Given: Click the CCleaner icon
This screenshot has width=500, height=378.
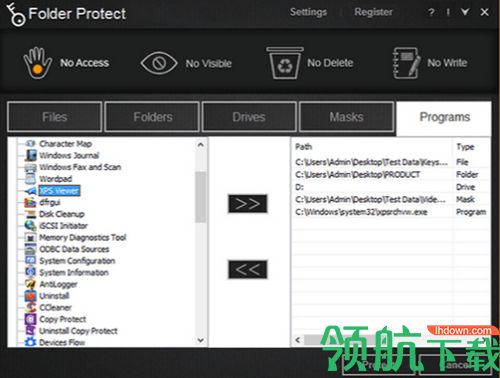Looking at the screenshot, I should click(31, 307).
